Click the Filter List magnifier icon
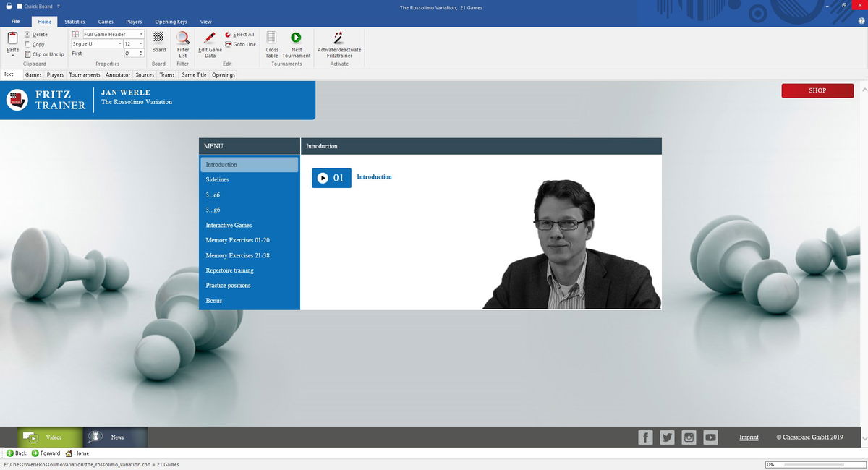 (183, 38)
